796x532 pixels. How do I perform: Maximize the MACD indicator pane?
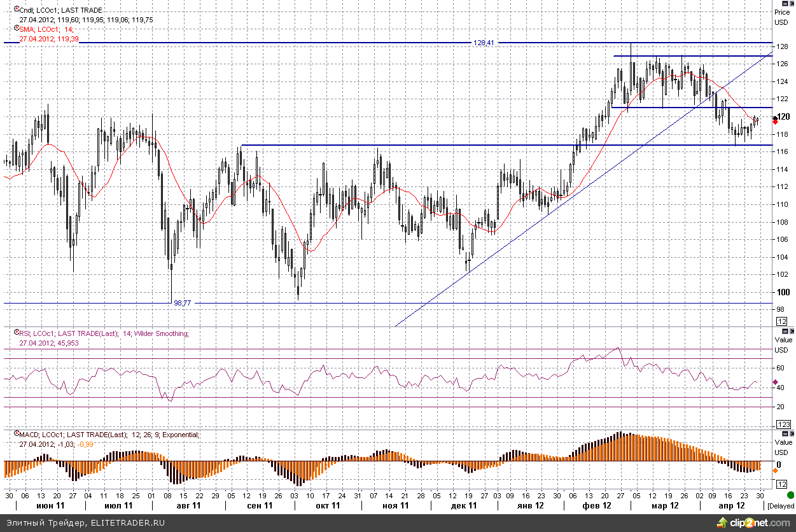pyautogui.click(x=784, y=433)
